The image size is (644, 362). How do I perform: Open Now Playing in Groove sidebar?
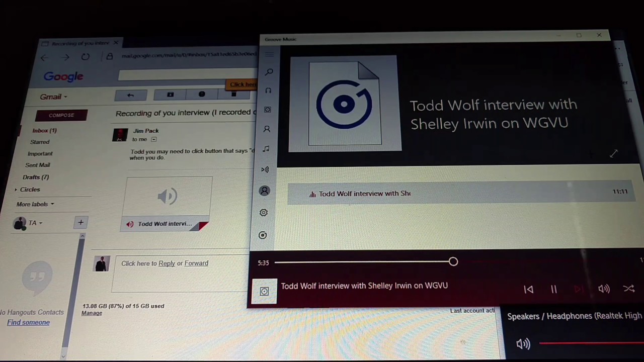coord(265,169)
